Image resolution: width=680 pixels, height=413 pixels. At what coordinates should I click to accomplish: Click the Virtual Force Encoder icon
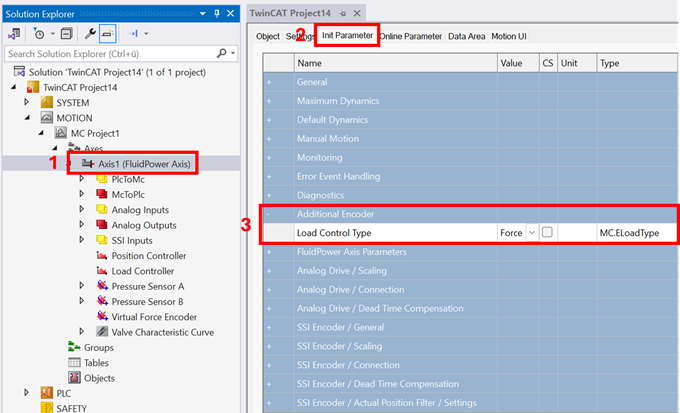(x=102, y=316)
